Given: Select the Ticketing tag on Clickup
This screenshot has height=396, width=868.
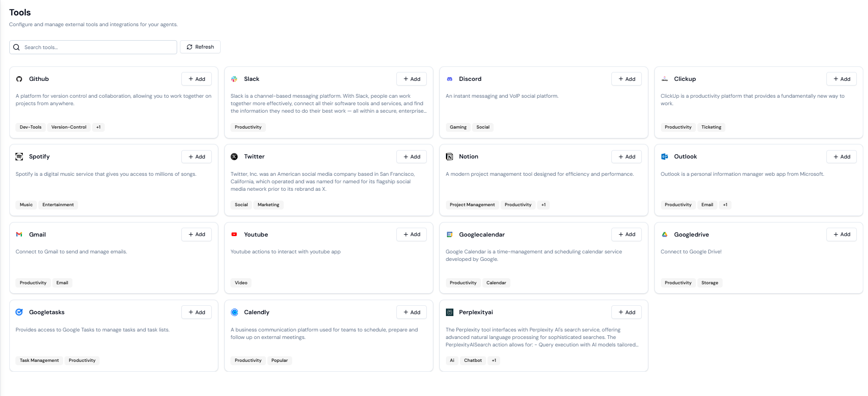Looking at the screenshot, I should (711, 127).
